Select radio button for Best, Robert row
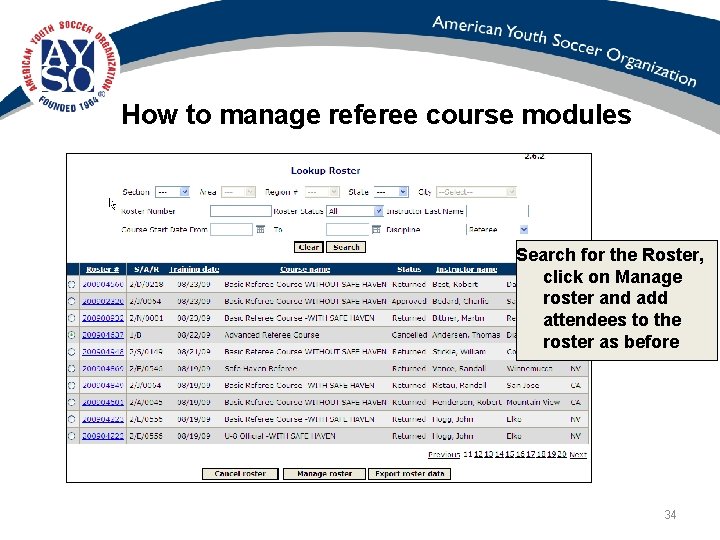 (x=72, y=284)
